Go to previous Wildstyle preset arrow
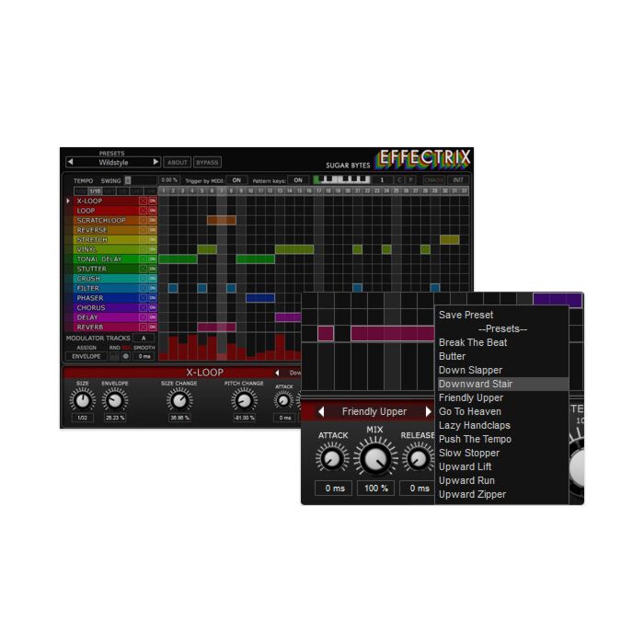This screenshot has width=644, height=644. point(70,162)
